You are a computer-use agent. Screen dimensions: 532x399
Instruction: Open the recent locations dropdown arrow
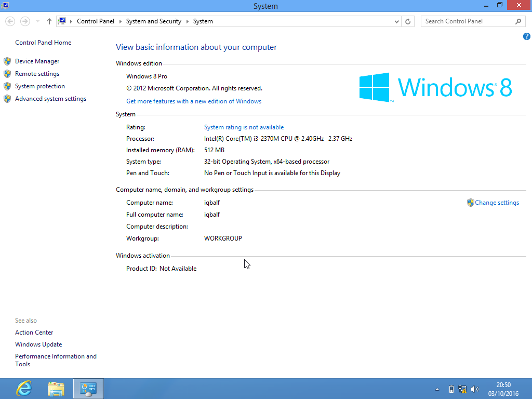(37, 21)
